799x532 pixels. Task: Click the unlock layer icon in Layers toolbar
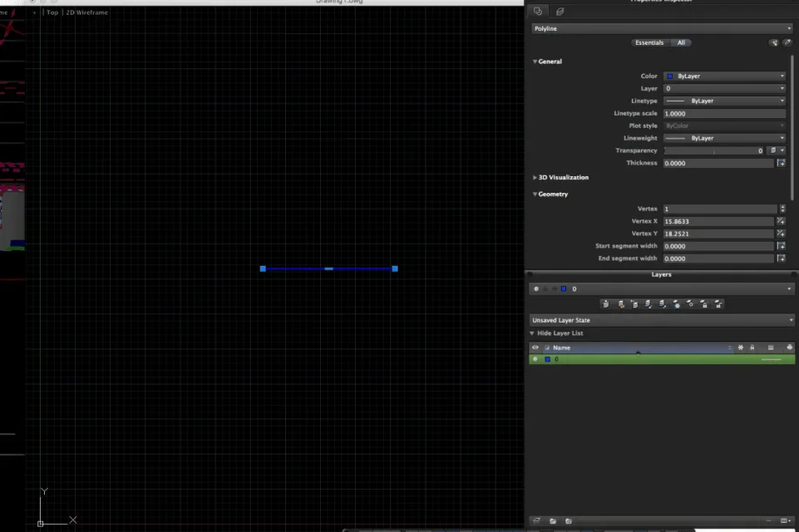(x=718, y=304)
